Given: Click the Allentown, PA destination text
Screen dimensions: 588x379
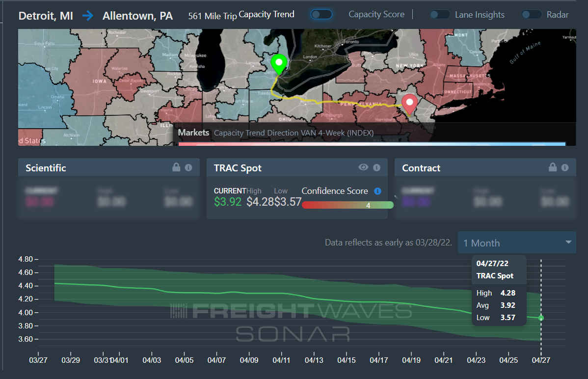Looking at the screenshot, I should click(137, 16).
